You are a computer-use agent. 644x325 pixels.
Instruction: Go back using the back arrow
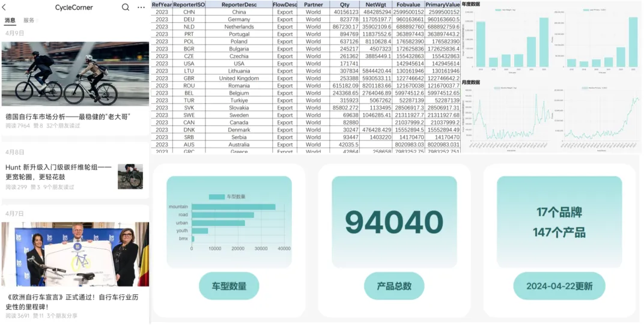point(4,7)
